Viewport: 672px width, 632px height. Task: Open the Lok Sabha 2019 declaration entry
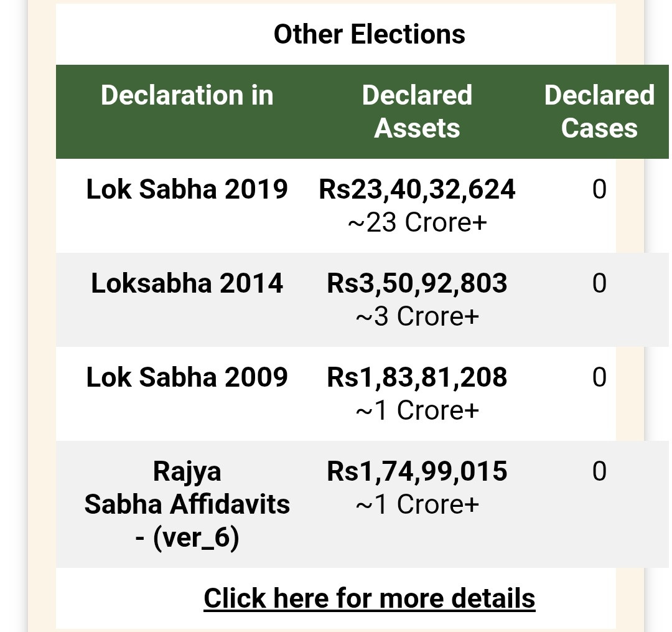[187, 189]
